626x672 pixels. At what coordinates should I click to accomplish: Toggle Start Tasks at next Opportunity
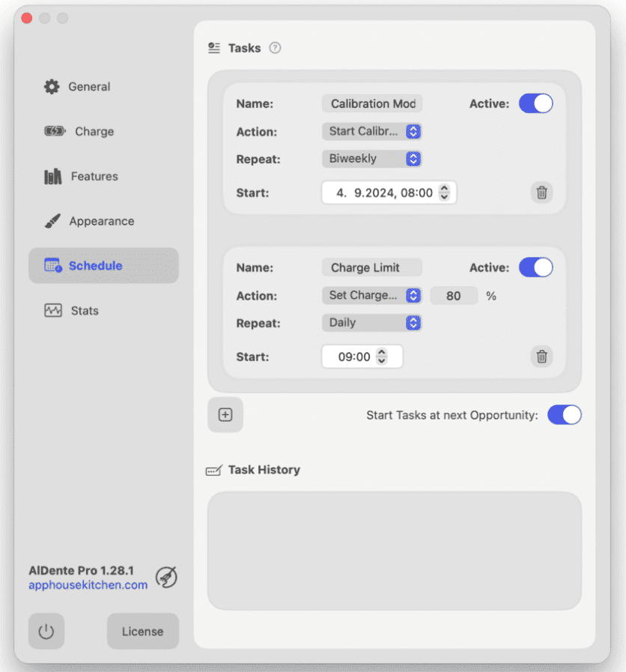[x=565, y=415]
